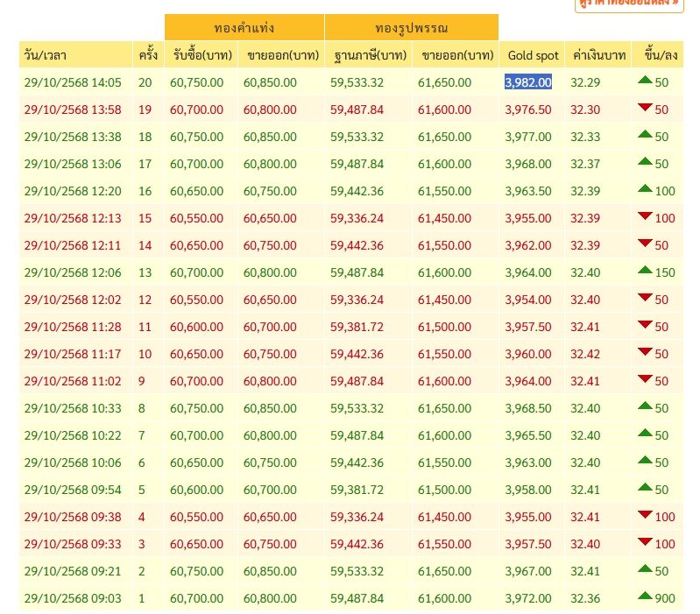Click the red down arrow in row 9
Screen dimensions: 700x614
[645, 379]
